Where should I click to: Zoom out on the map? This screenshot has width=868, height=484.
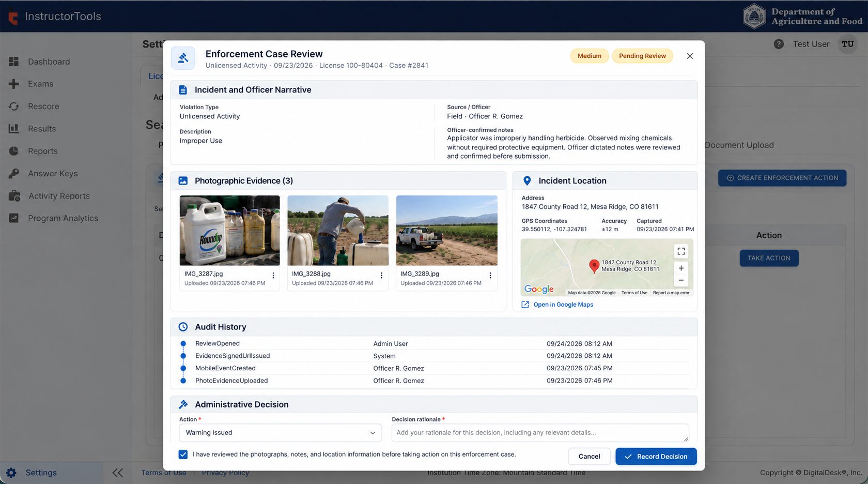[681, 280]
